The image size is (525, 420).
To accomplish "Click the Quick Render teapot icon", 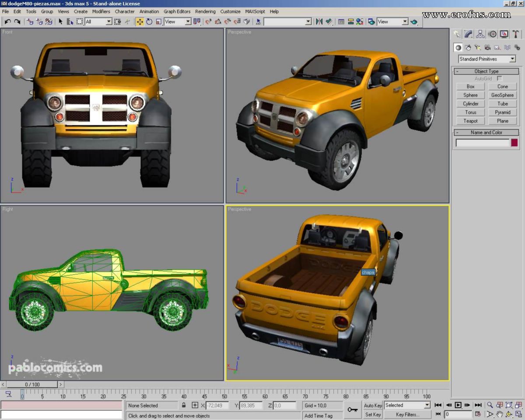I will click(x=414, y=21).
